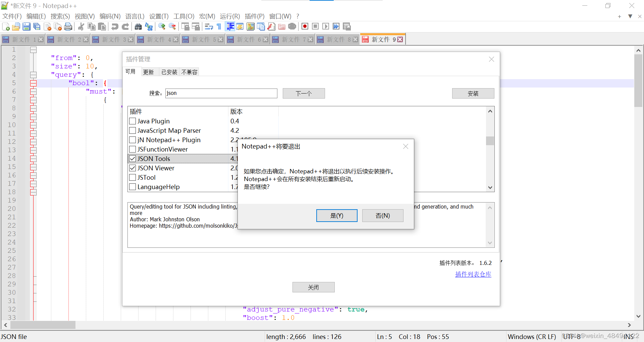Click the Playback macro icon

point(326,26)
